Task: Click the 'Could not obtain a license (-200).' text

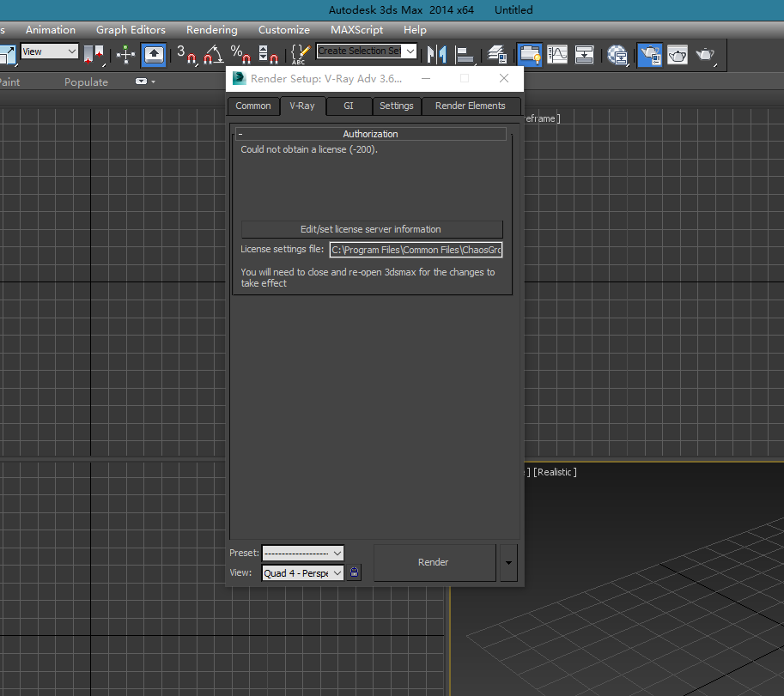Action: 309,149
